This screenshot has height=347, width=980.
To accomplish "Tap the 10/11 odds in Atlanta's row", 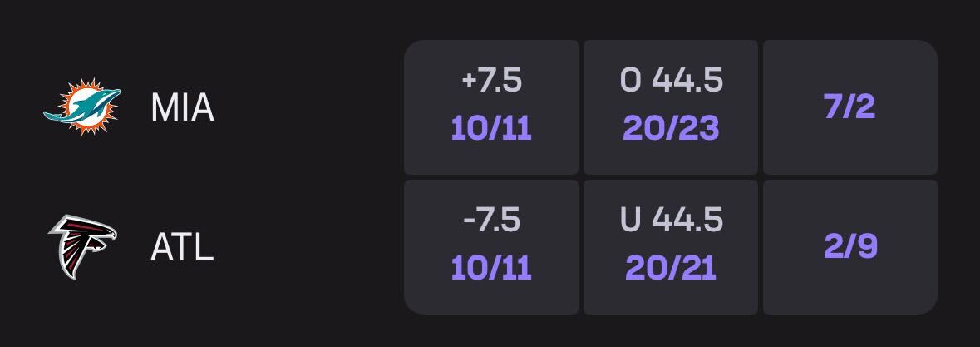I will (x=491, y=268).
